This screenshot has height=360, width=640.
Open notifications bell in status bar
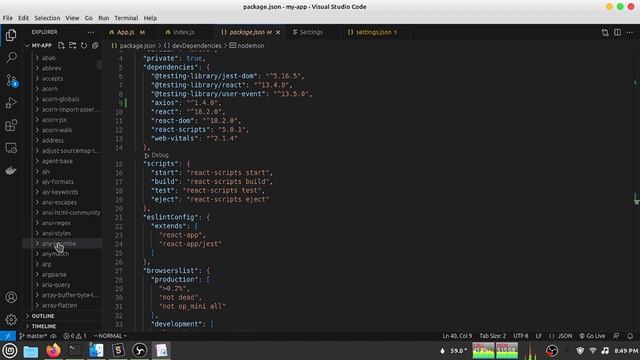(630, 336)
